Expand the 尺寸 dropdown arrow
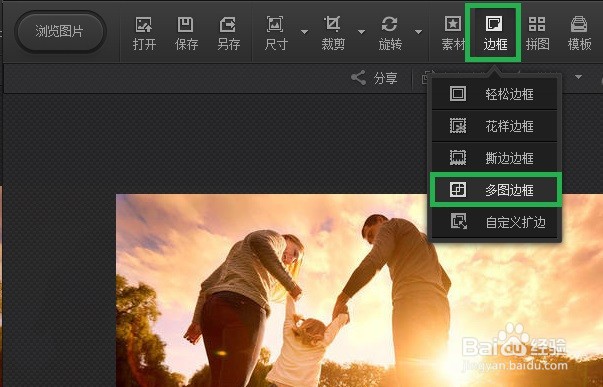This screenshot has height=387, width=603. [304, 32]
